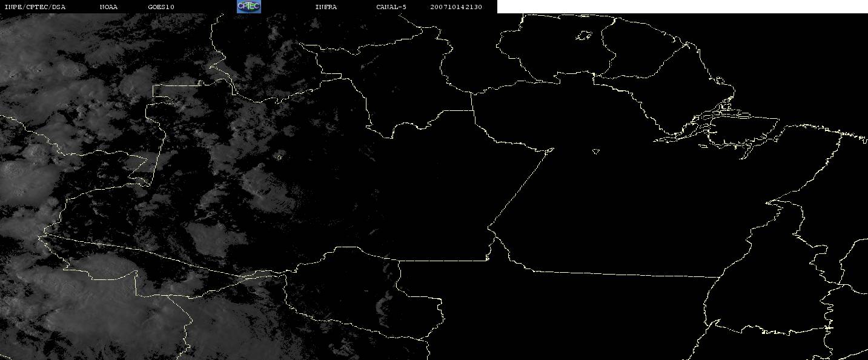868x360 pixels.
Task: Click the NOAA label
Action: click(108, 7)
